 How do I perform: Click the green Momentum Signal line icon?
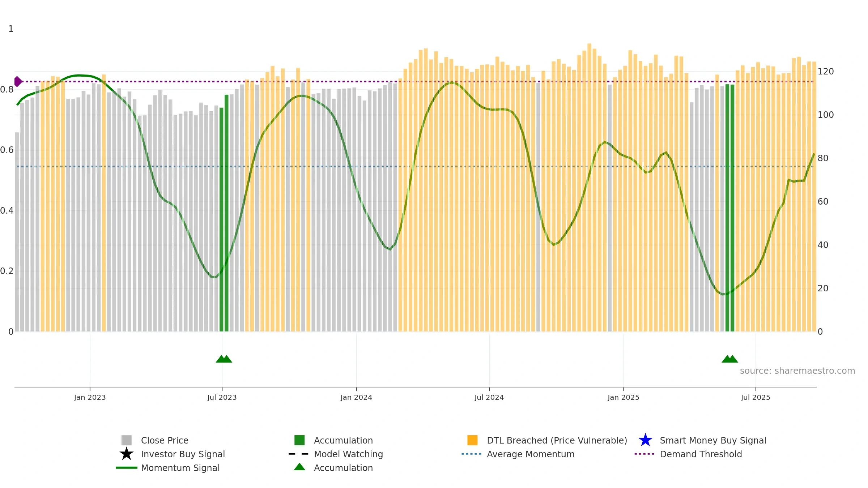[127, 467]
